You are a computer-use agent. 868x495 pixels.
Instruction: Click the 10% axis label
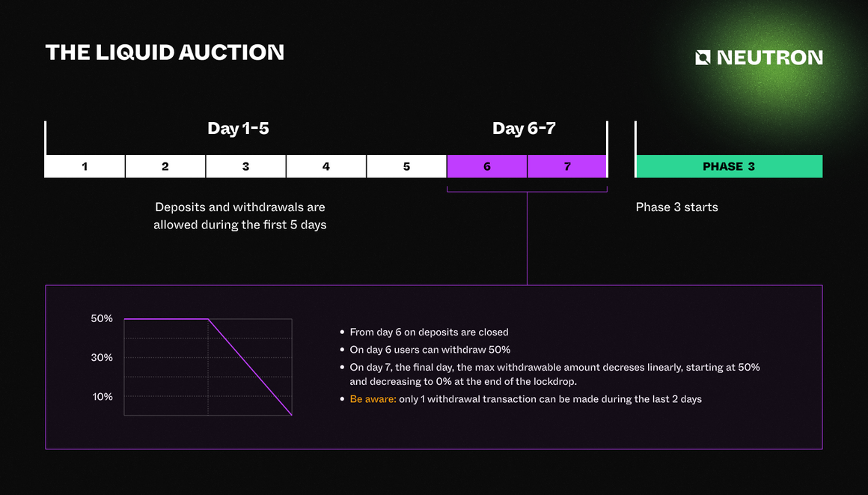[x=103, y=397]
